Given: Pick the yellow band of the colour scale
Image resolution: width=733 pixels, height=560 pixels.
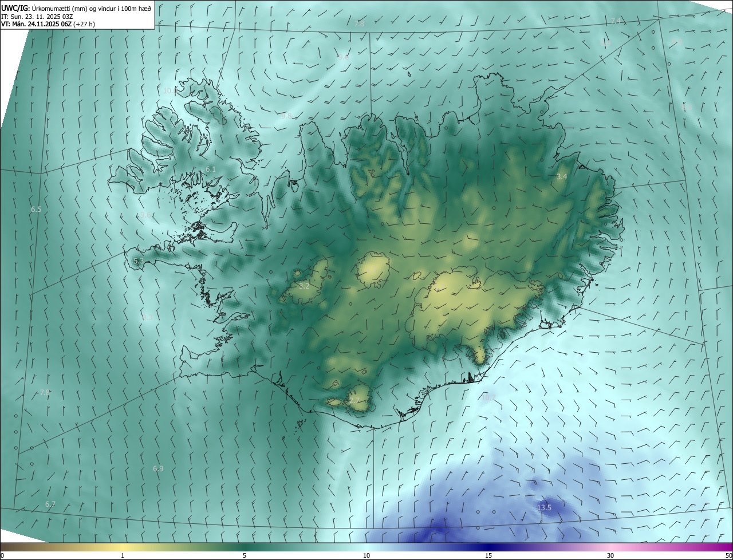Looking at the screenshot, I should point(122,547).
